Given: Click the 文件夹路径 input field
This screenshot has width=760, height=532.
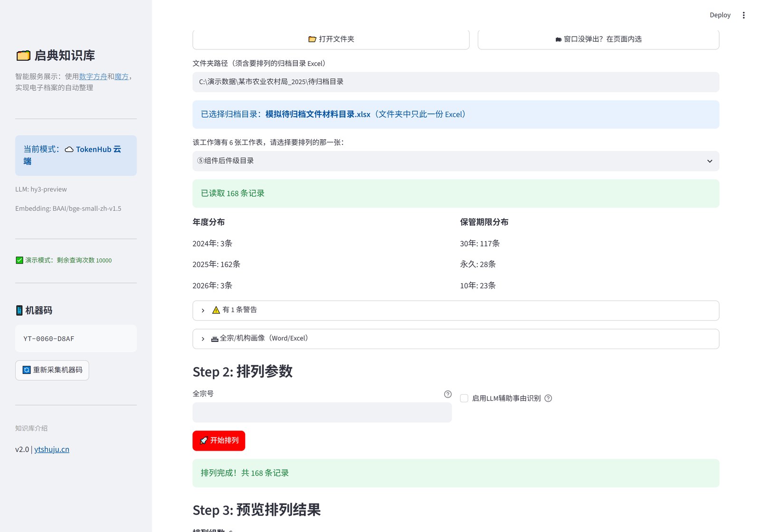Looking at the screenshot, I should point(456,82).
